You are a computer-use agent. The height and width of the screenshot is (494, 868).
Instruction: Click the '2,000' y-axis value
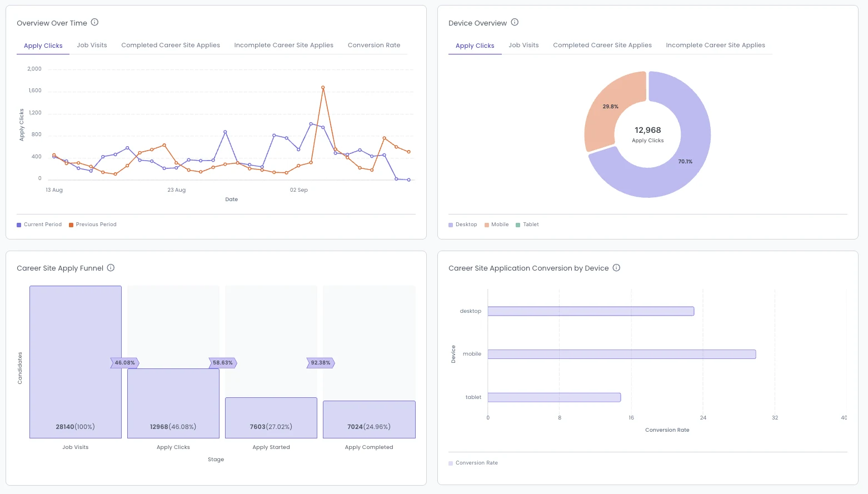[34, 69]
